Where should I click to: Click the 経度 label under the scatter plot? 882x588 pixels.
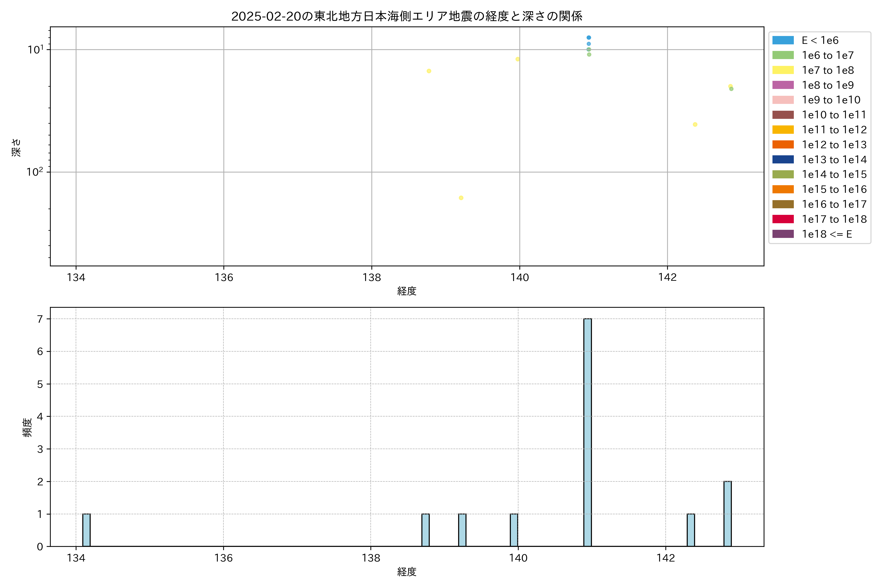coord(406,291)
